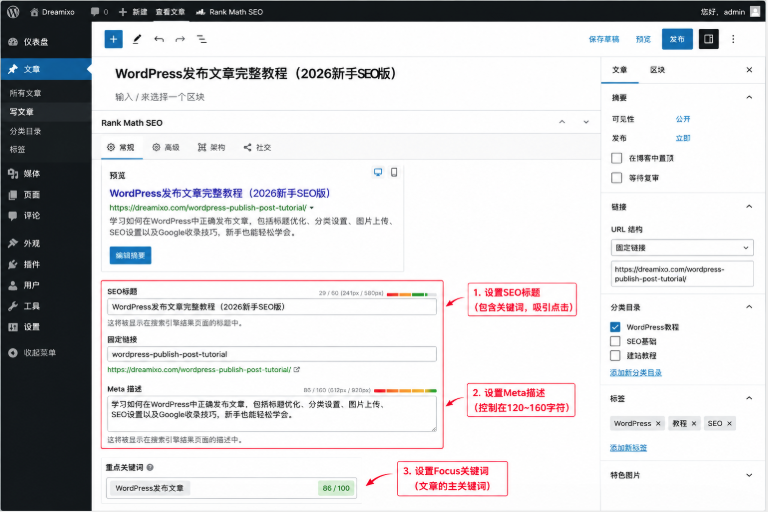Collapse the 分类目录 panel
Image resolution: width=768 pixels, height=512 pixels.
pos(749,307)
